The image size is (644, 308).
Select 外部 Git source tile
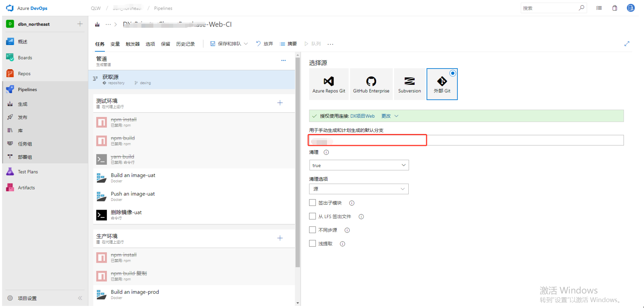(x=442, y=84)
